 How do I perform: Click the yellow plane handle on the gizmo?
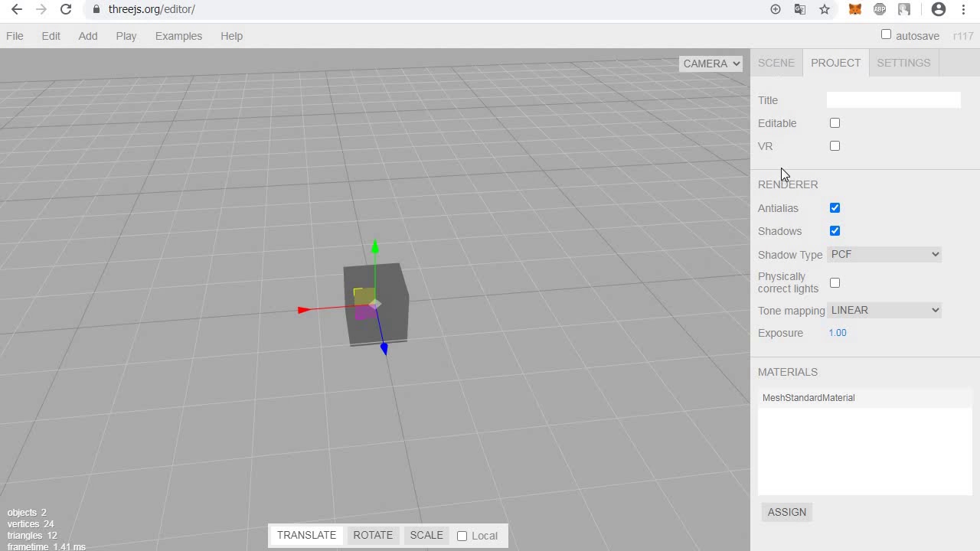pos(364,295)
